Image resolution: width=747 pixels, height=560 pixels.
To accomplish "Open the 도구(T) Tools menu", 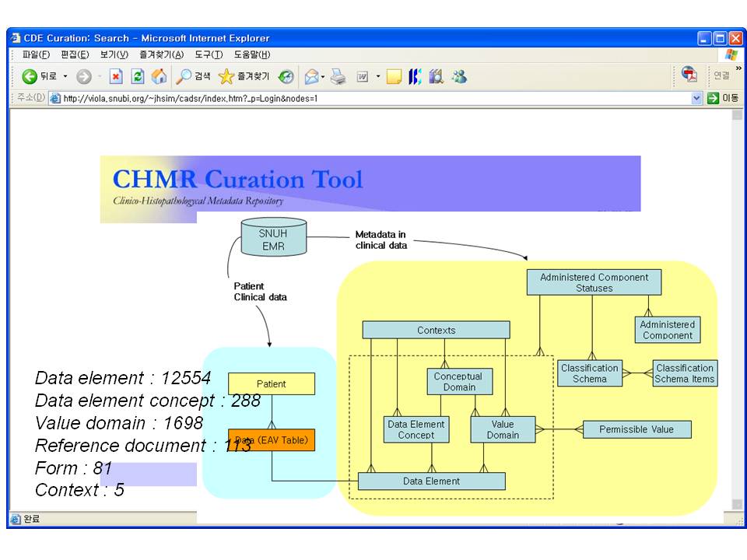I will (x=209, y=54).
